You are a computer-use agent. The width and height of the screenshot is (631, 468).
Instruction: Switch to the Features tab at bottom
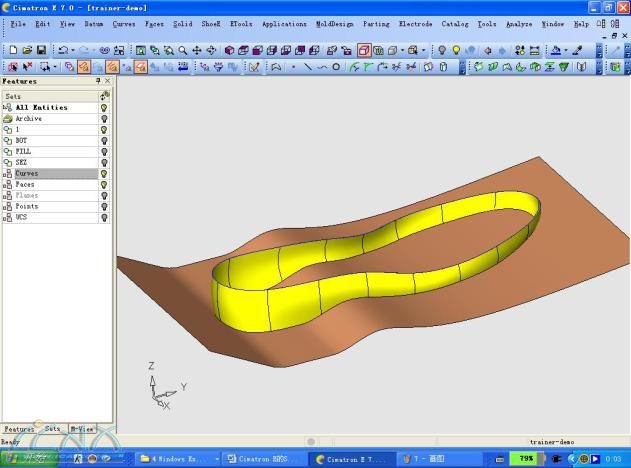click(19, 427)
